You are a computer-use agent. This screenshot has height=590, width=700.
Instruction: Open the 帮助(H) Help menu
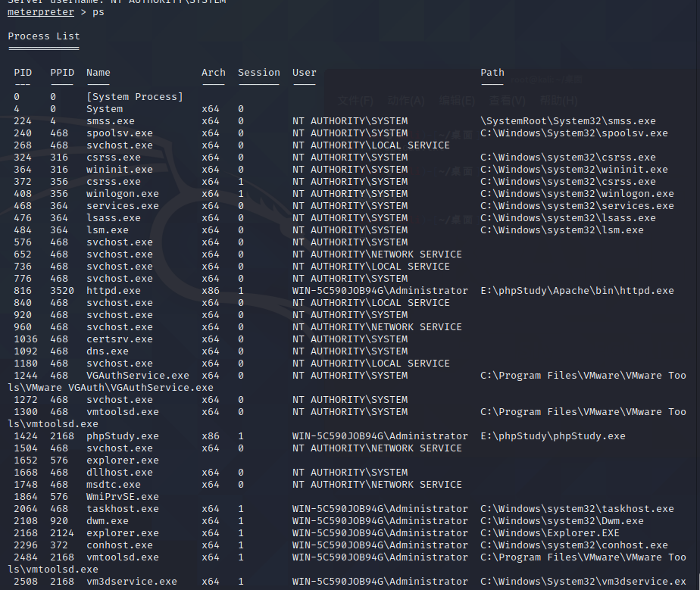pyautogui.click(x=558, y=101)
